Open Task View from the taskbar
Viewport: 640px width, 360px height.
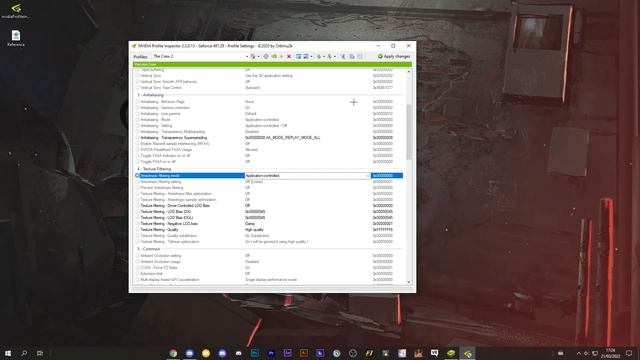[x=40, y=353]
